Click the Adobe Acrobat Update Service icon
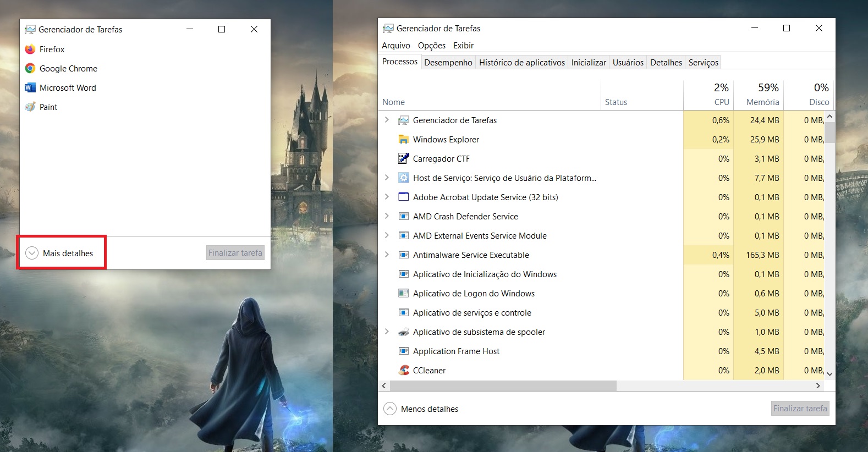The image size is (868, 452). [x=404, y=197]
